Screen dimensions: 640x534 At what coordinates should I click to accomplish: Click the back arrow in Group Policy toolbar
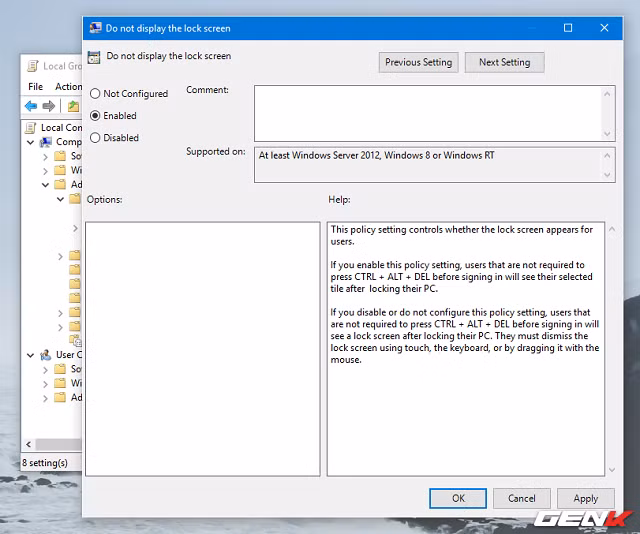click(x=31, y=106)
